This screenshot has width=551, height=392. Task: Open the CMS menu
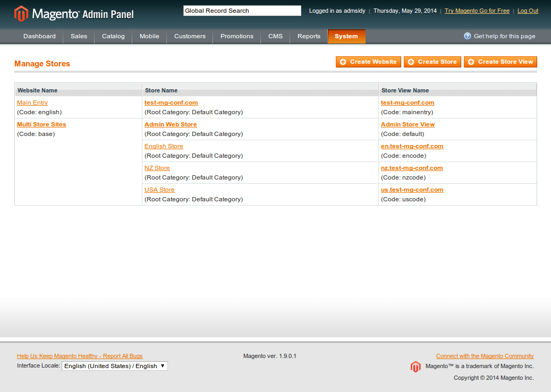275,36
